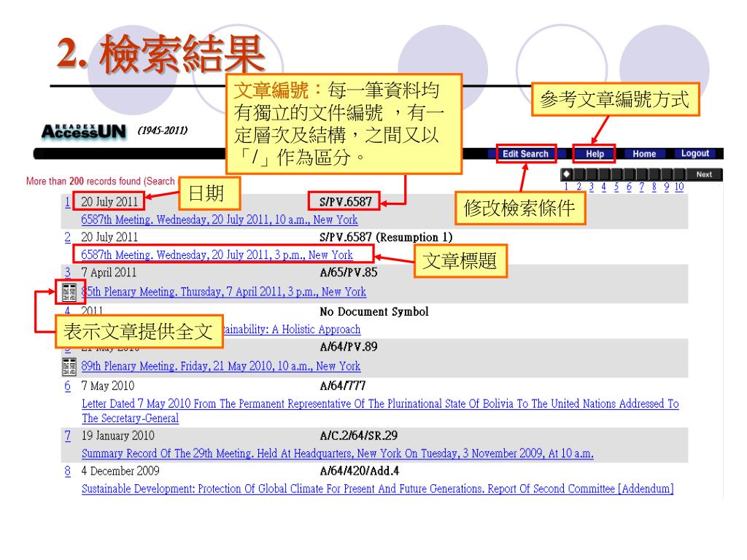Go to results page 2
The height and width of the screenshot is (560, 747).
[578, 187]
